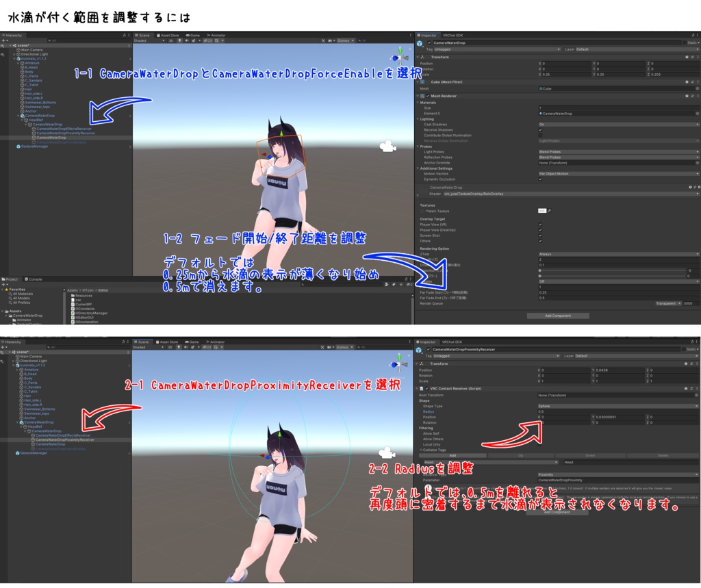Image resolution: width=701 pixels, height=588 pixels.
Task: Click the camera gizmo icon in the Scene view
Action: tap(389, 145)
